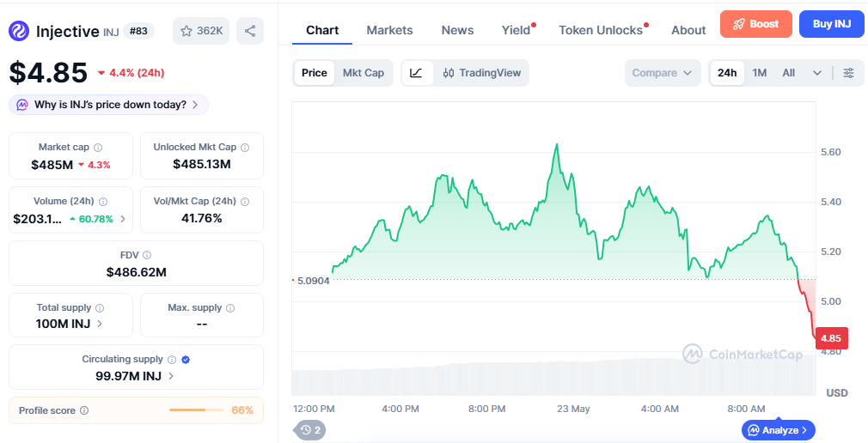Click the Unlocked Mkt Cap info icon

(x=245, y=148)
